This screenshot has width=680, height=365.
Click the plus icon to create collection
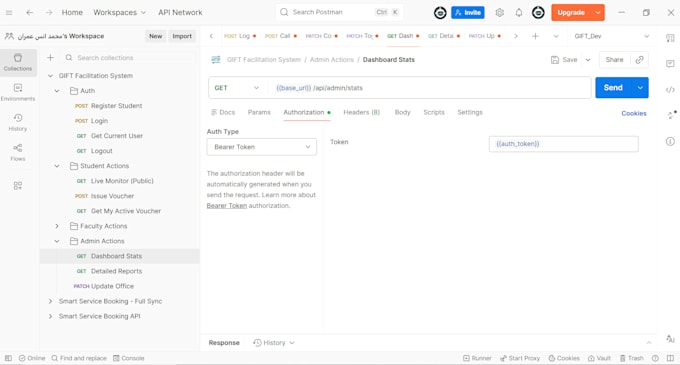(50, 58)
